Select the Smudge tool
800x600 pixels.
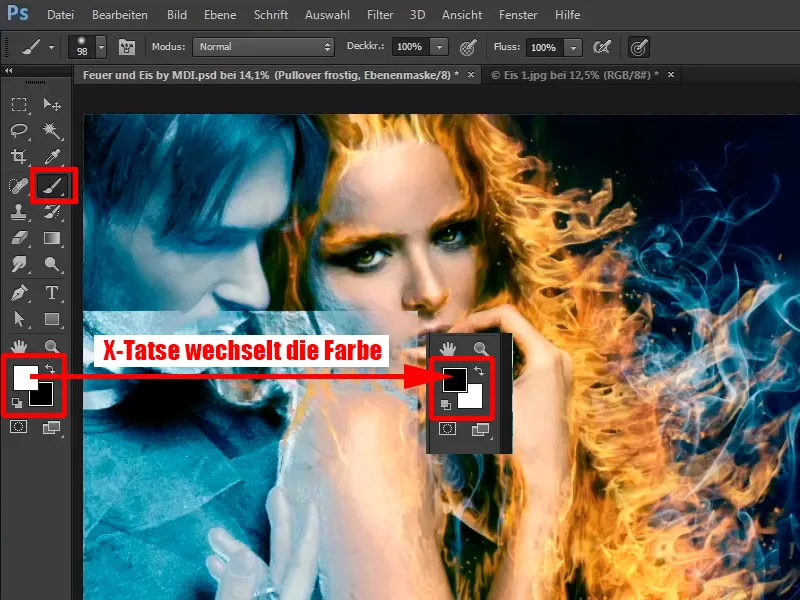19,264
